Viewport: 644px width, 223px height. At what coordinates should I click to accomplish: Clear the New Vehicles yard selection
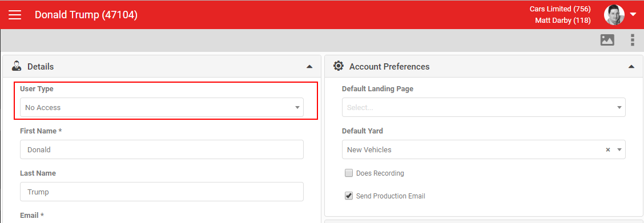click(608, 149)
